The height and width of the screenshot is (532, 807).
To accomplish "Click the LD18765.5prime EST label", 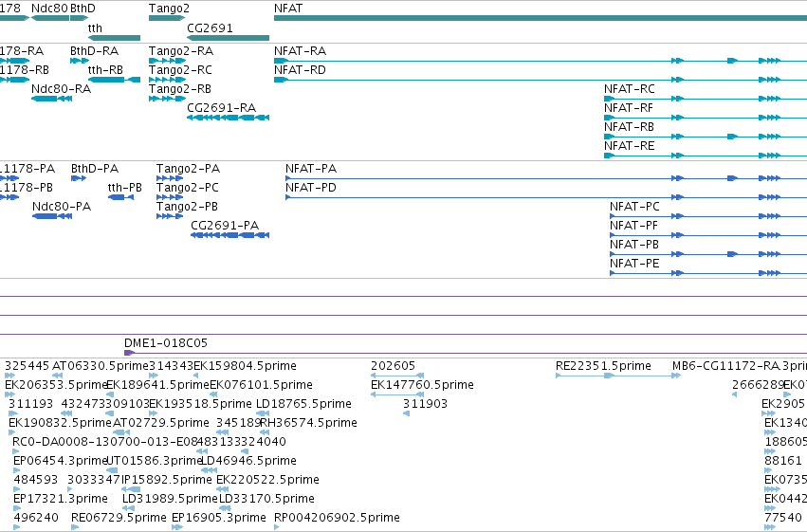I will click(x=303, y=404).
